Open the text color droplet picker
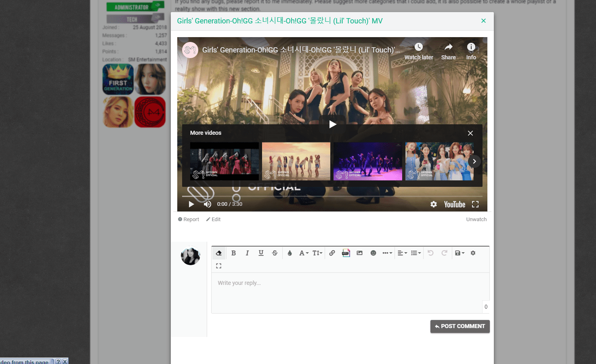Image resolution: width=596 pixels, height=364 pixels. (x=290, y=253)
